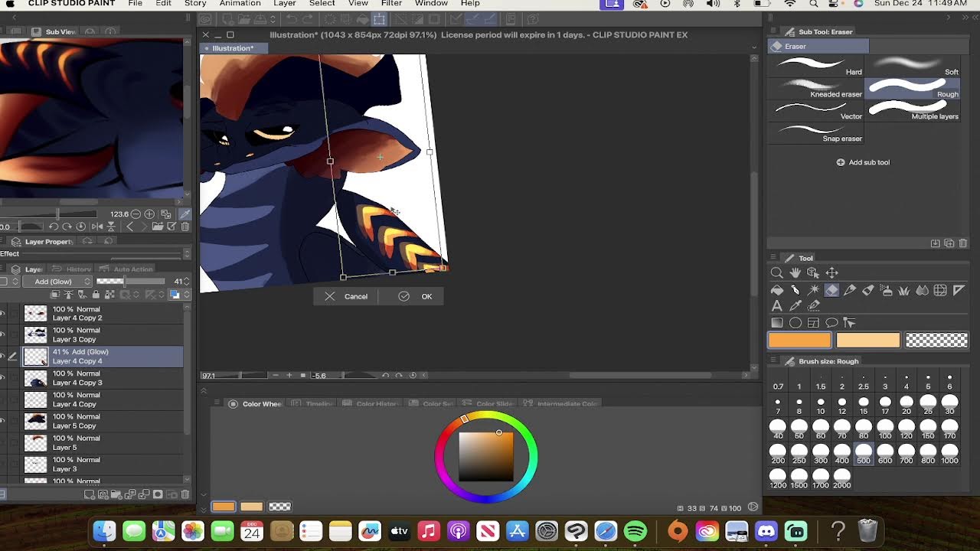Viewport: 980px width, 551px height.
Task: Select the Ruler triangle tool
Action: (x=959, y=290)
